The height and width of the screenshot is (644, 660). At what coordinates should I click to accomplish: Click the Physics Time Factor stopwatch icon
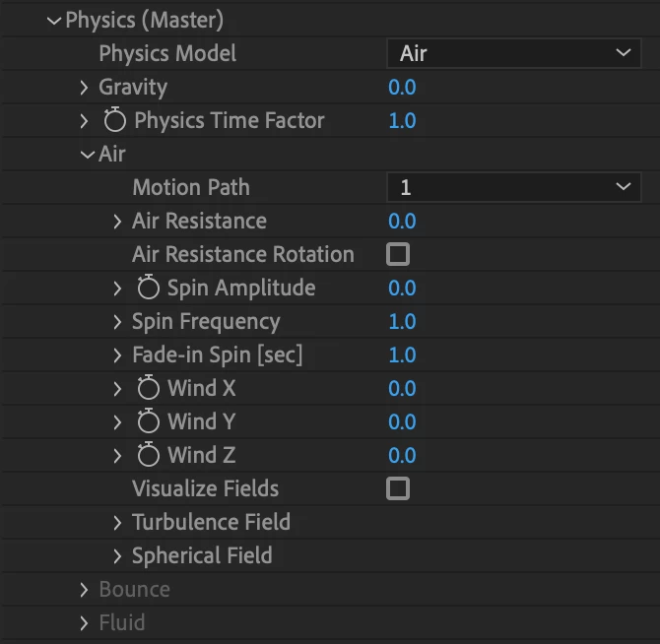tap(115, 121)
